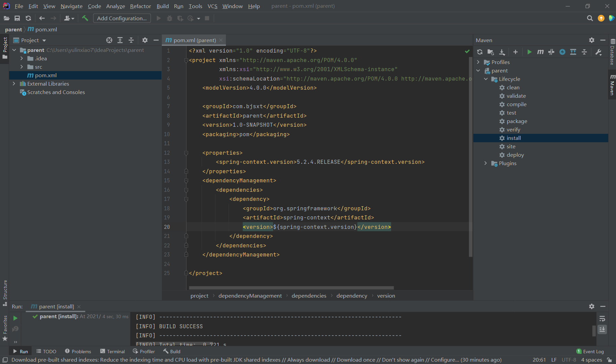
Task: Open Run panel gear settings
Action: tap(592, 306)
